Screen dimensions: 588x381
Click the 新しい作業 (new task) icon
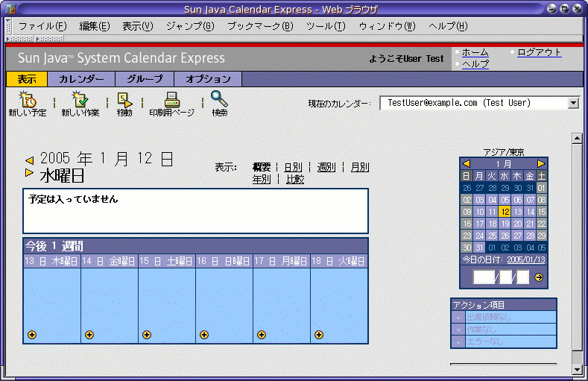click(80, 99)
